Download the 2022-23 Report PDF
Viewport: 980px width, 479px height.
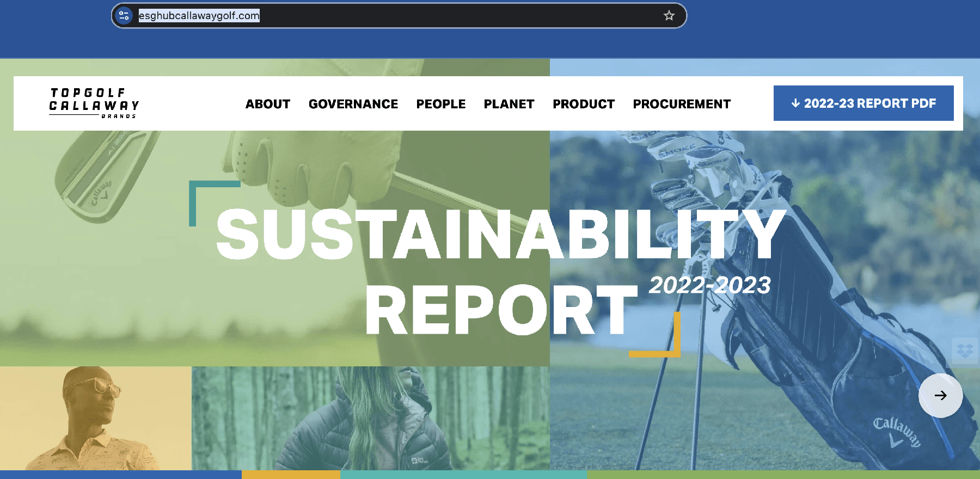[863, 103]
